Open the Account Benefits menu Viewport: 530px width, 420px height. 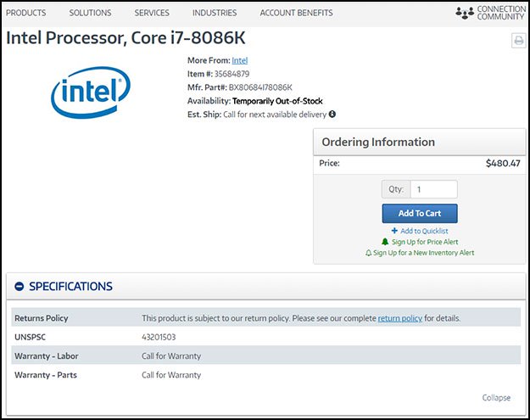coord(296,13)
